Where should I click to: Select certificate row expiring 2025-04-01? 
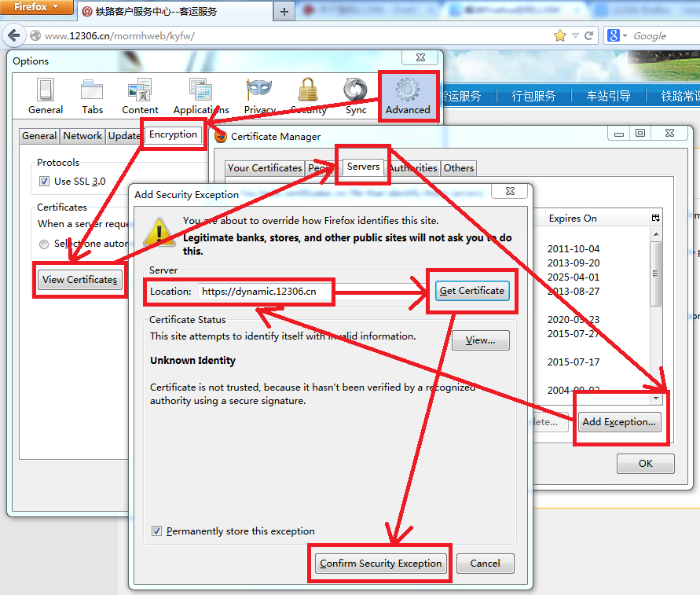(x=574, y=277)
